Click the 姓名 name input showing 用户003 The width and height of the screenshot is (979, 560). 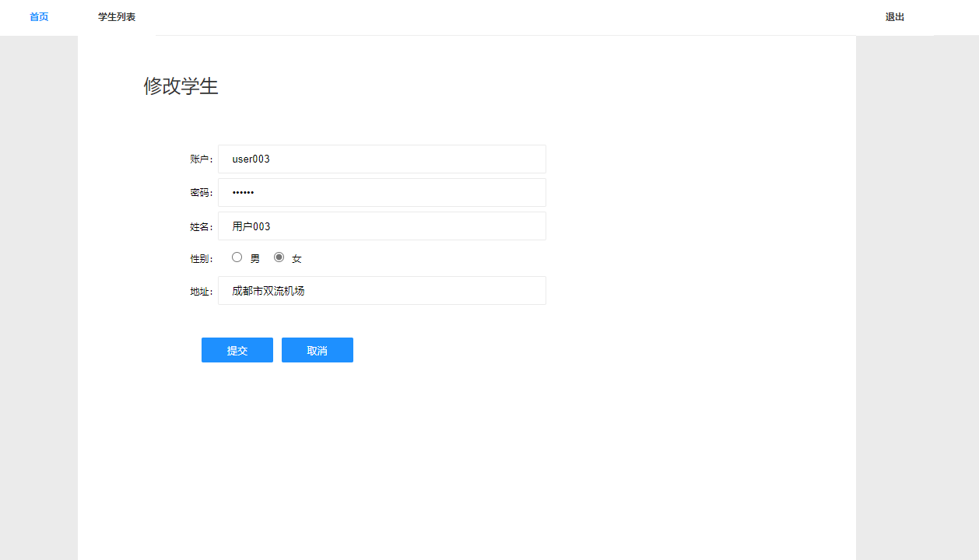[381, 226]
